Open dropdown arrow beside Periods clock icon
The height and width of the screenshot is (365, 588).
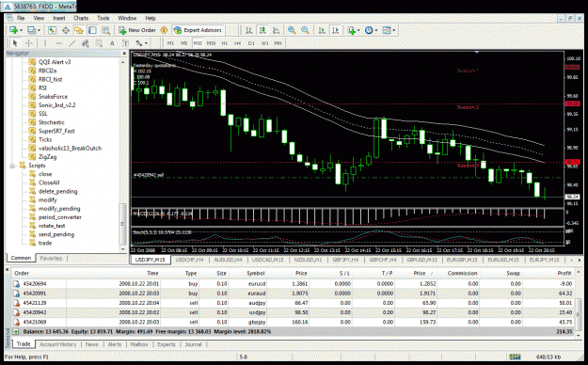376,30
